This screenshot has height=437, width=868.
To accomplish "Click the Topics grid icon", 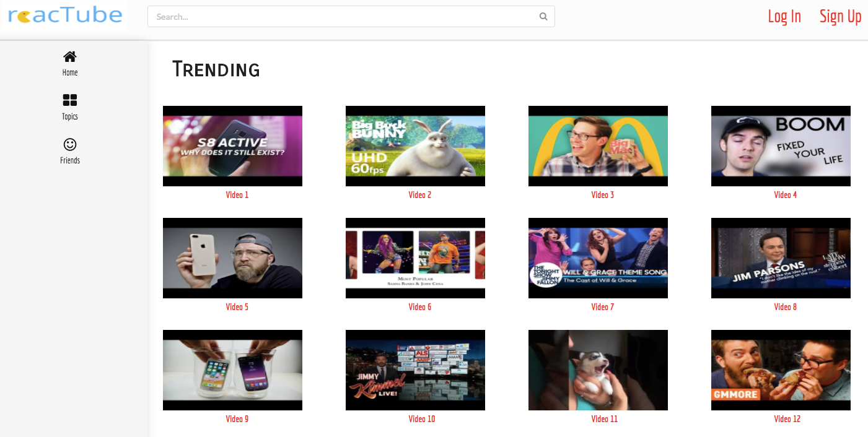I will click(70, 100).
